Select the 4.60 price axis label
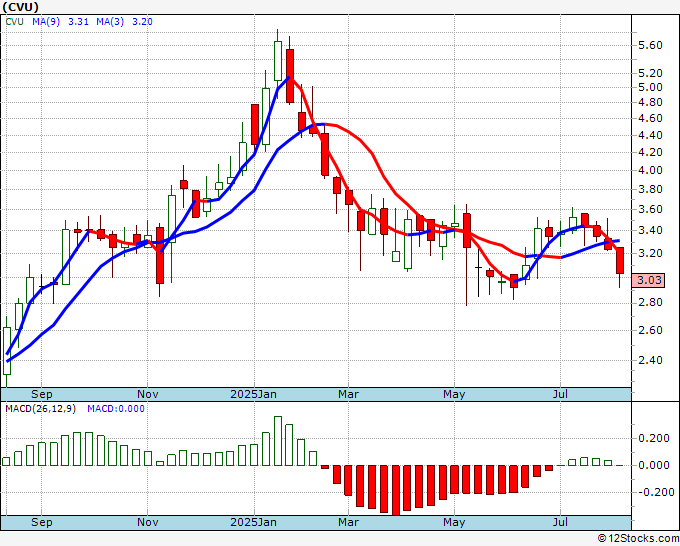 click(x=651, y=118)
